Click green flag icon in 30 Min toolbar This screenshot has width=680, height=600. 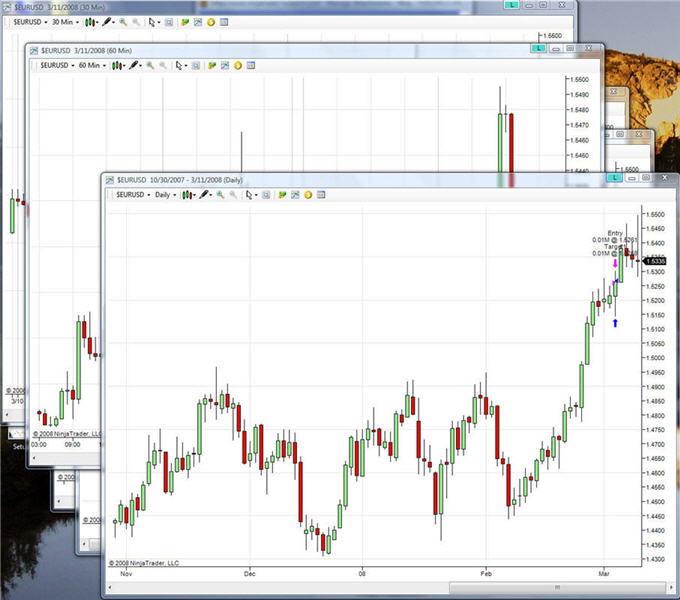[185, 22]
